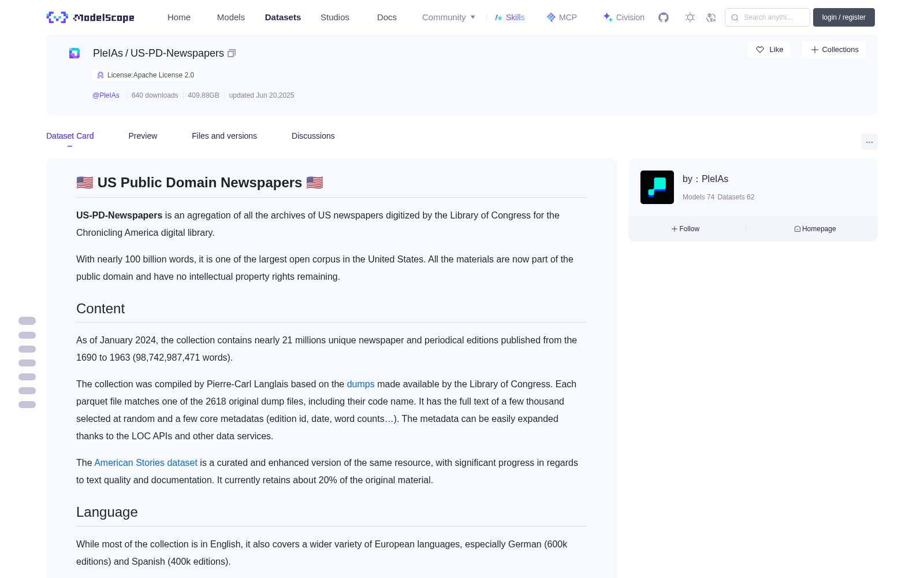Click the PleIAs namespace in title
Screen dimensions: 924x578
click(x=108, y=53)
